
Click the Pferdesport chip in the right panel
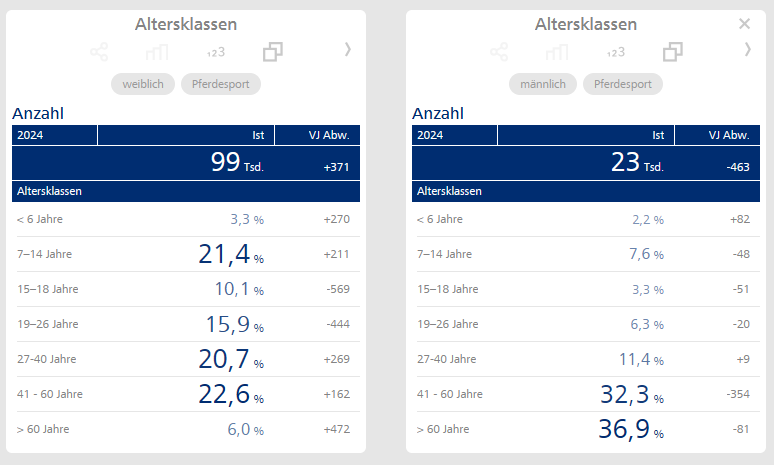coord(621,84)
